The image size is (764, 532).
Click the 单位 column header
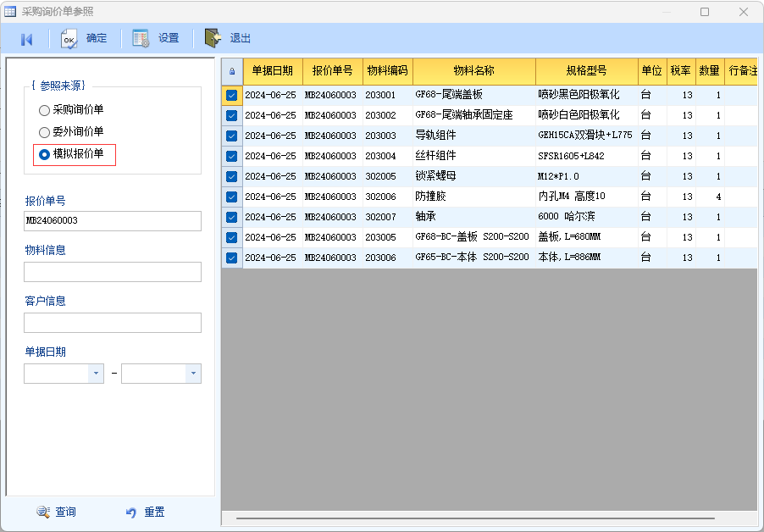point(652,71)
